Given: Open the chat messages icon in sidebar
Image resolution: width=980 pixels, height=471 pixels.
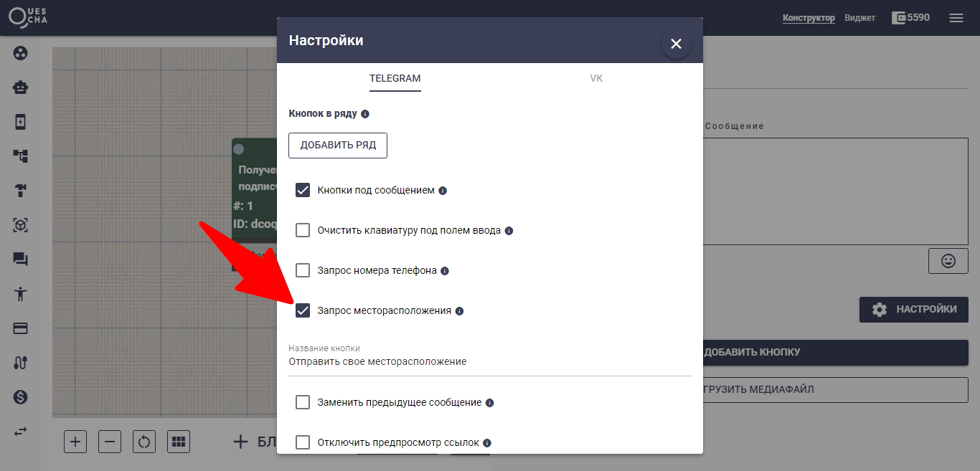Looking at the screenshot, I should [21, 259].
